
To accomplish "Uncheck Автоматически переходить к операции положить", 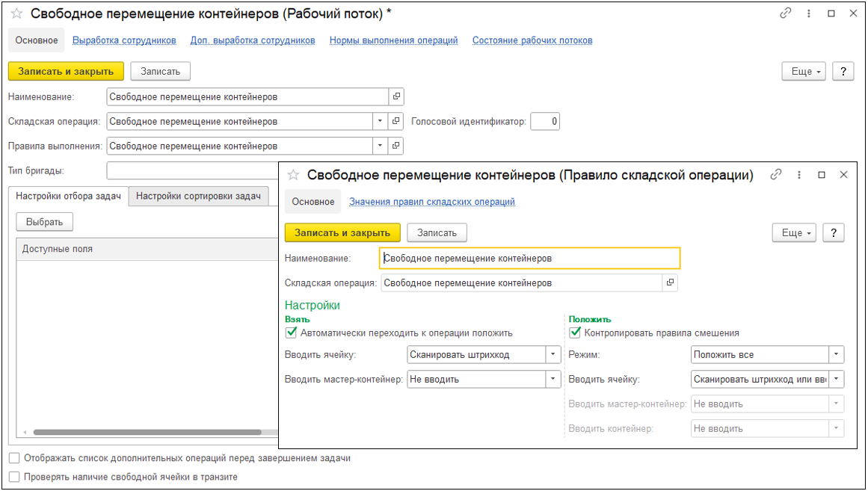I will click(291, 333).
